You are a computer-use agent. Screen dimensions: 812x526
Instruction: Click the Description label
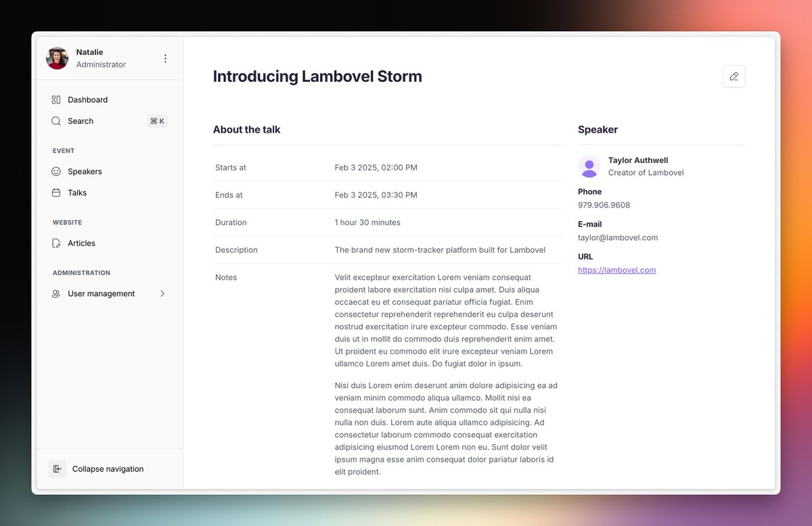click(236, 250)
